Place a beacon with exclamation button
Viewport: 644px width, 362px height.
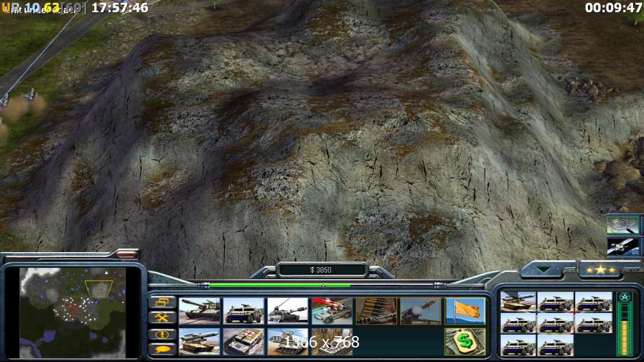coord(162,334)
